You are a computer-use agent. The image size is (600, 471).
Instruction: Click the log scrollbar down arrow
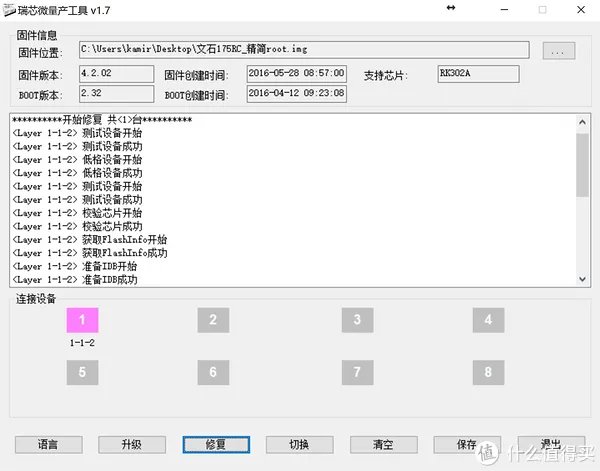point(582,279)
